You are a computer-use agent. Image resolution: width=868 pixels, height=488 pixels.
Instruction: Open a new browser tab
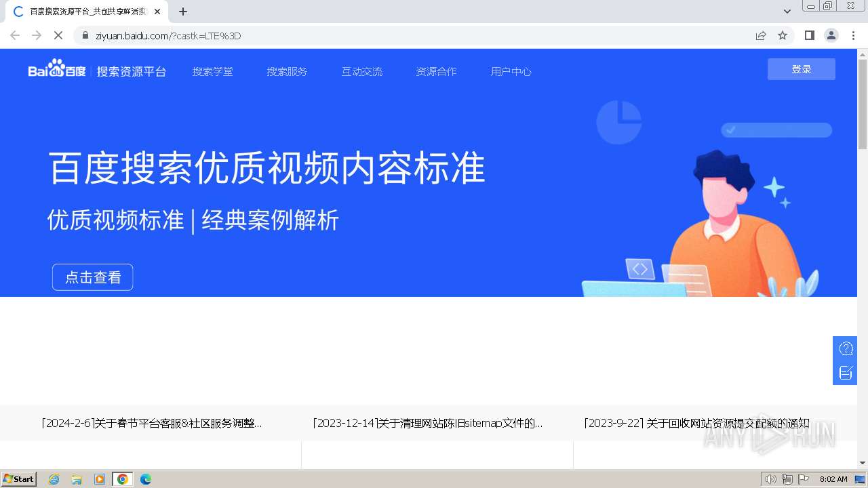(x=183, y=12)
